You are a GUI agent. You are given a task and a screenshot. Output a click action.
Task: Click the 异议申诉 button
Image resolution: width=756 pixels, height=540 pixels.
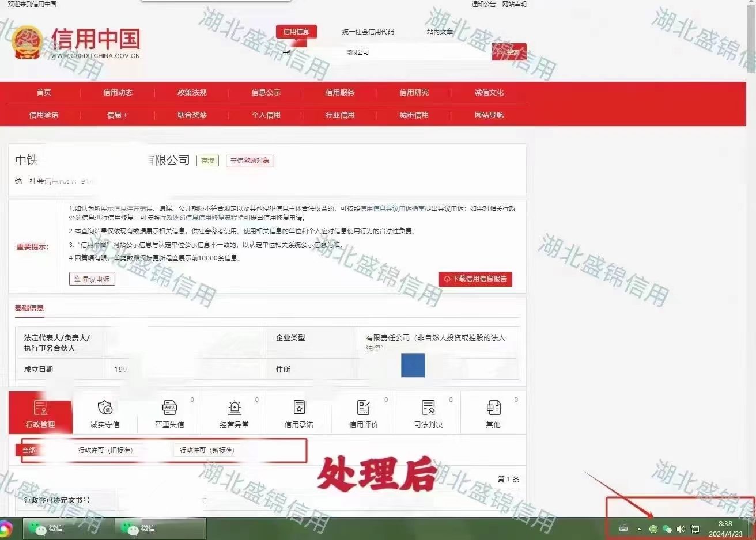(x=92, y=279)
